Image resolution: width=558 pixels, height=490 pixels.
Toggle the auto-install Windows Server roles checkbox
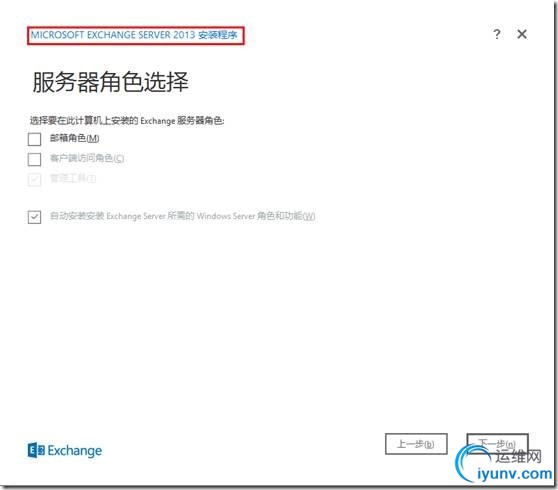tap(35, 217)
